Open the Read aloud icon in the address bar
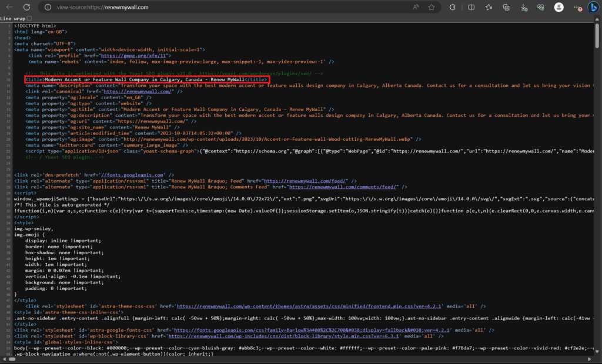 click(x=416, y=7)
